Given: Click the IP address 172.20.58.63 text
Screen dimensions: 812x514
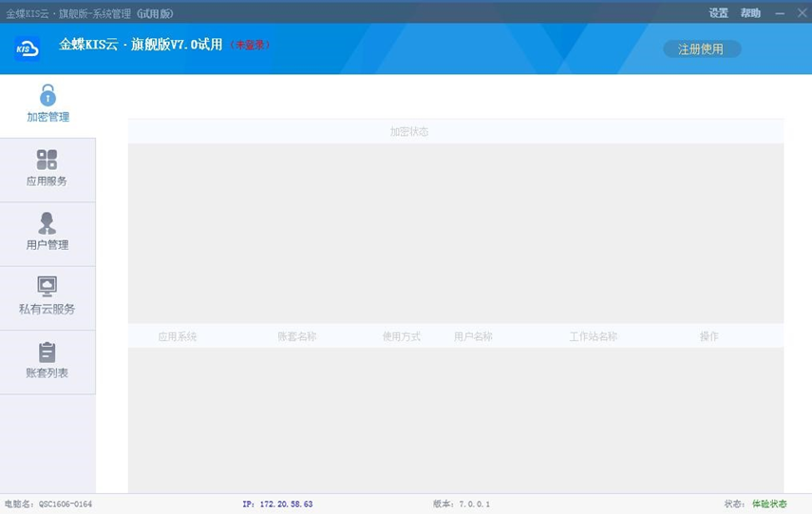Looking at the screenshot, I should tap(287, 504).
